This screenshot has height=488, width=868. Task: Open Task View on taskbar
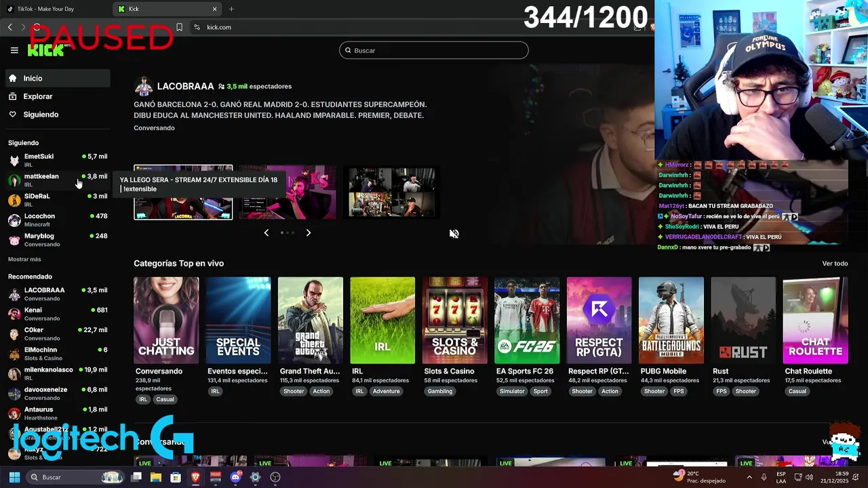pyautogui.click(x=136, y=477)
